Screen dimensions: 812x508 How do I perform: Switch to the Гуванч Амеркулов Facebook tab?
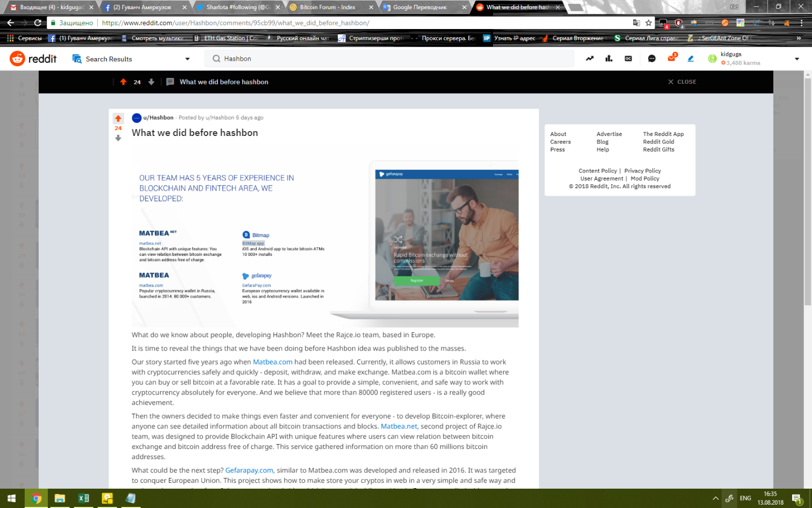pos(146,7)
